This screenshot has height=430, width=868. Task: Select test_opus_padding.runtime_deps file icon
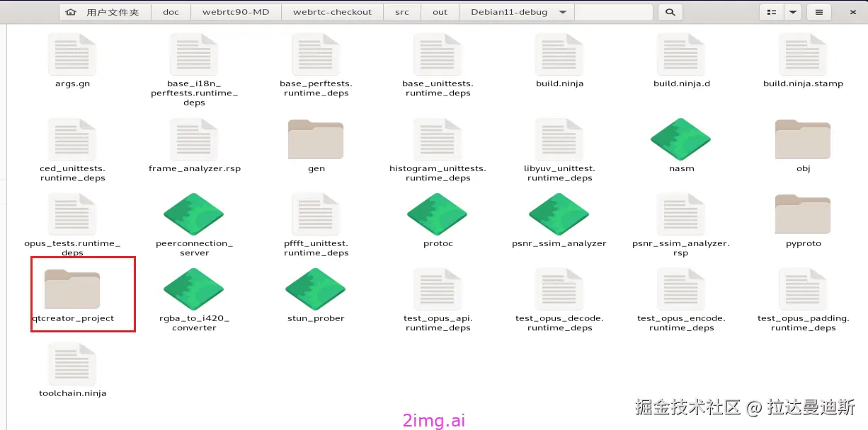point(803,290)
